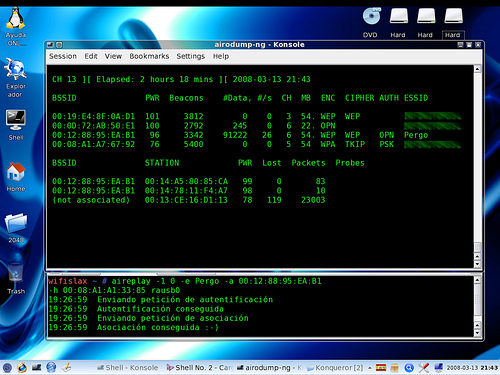Click the airodump-ng Konsole title bar

pos(259,45)
